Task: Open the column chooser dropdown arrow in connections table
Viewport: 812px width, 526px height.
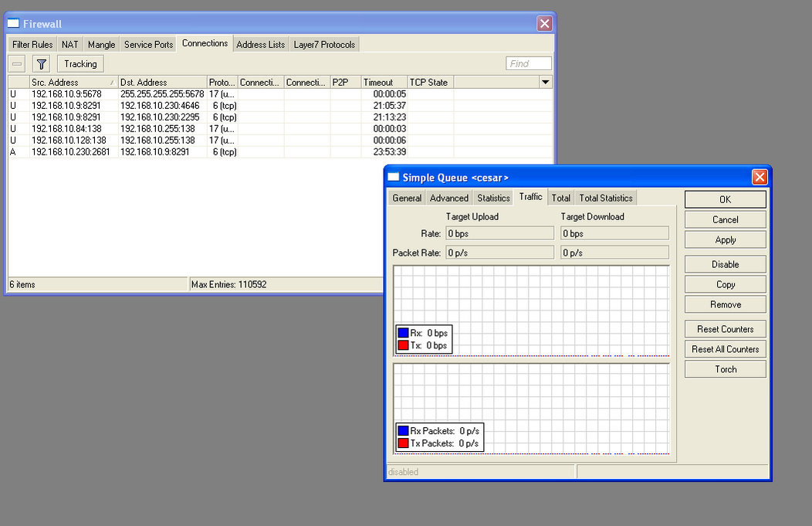Action: point(546,83)
